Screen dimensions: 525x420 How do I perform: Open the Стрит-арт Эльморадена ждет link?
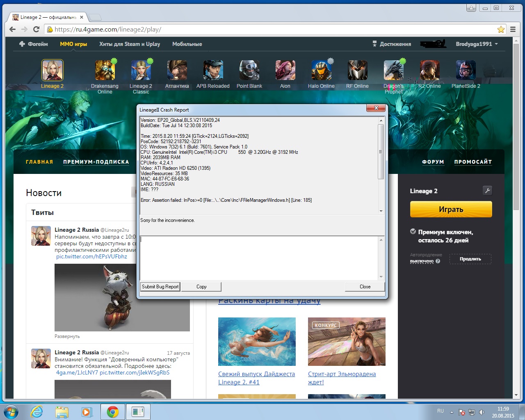click(x=342, y=378)
